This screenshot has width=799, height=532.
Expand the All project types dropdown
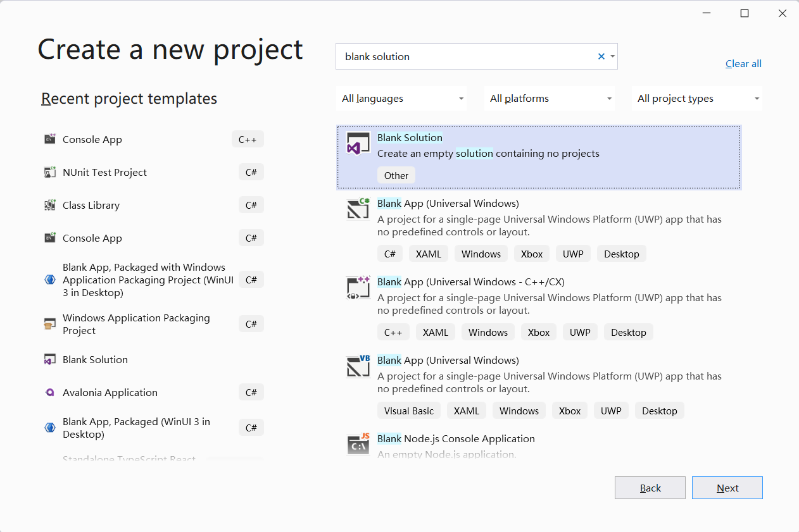(697, 99)
